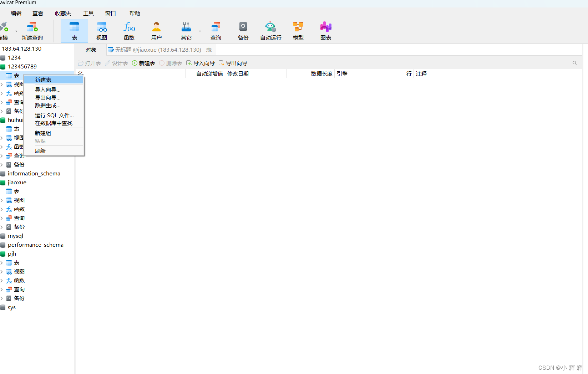Click the 1234 database icon
The width and height of the screenshot is (588, 374).
[x=3, y=58]
